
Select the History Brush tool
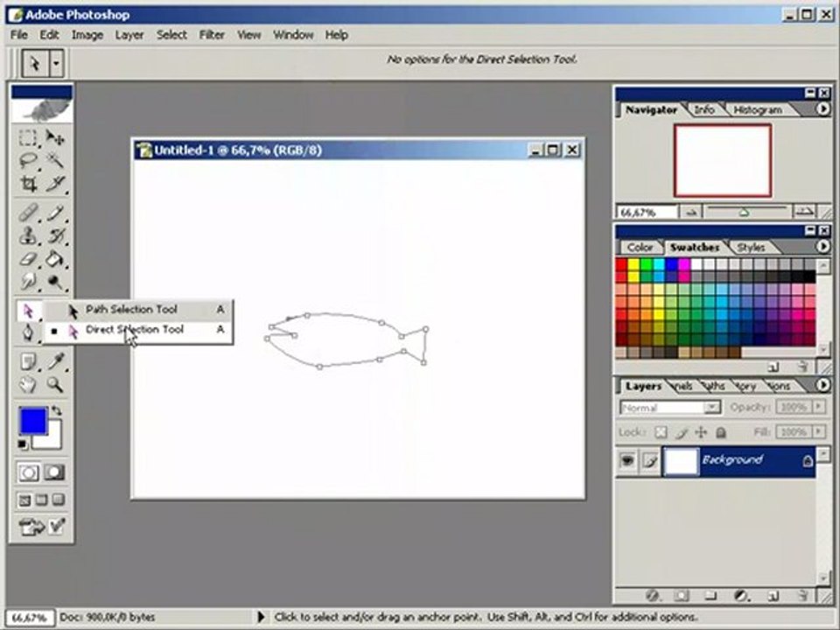55,235
